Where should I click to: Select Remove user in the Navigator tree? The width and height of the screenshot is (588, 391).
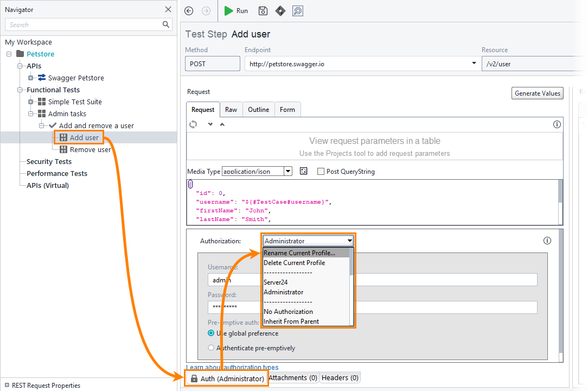[90, 150]
